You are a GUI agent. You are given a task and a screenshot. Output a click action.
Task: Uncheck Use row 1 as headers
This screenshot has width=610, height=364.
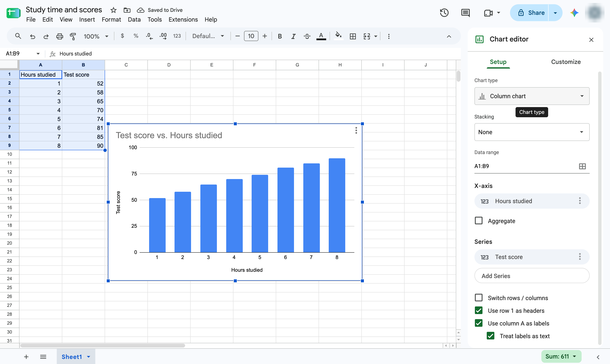point(479,310)
